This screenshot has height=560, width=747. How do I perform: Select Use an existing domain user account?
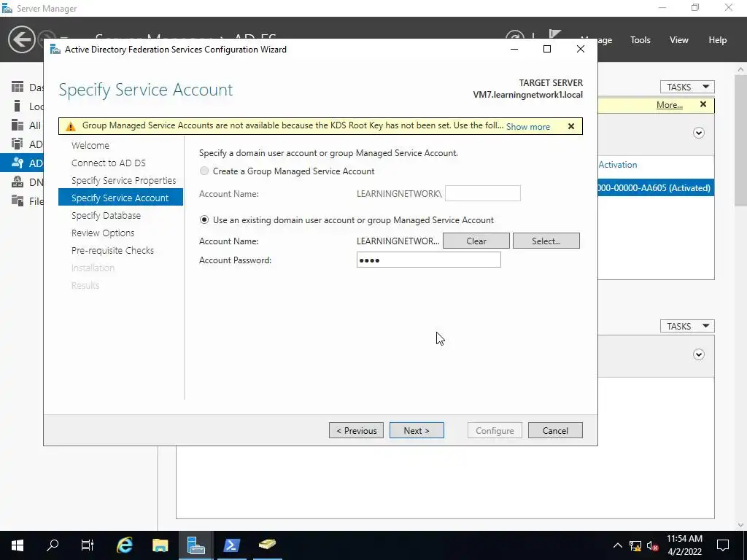[x=204, y=220]
